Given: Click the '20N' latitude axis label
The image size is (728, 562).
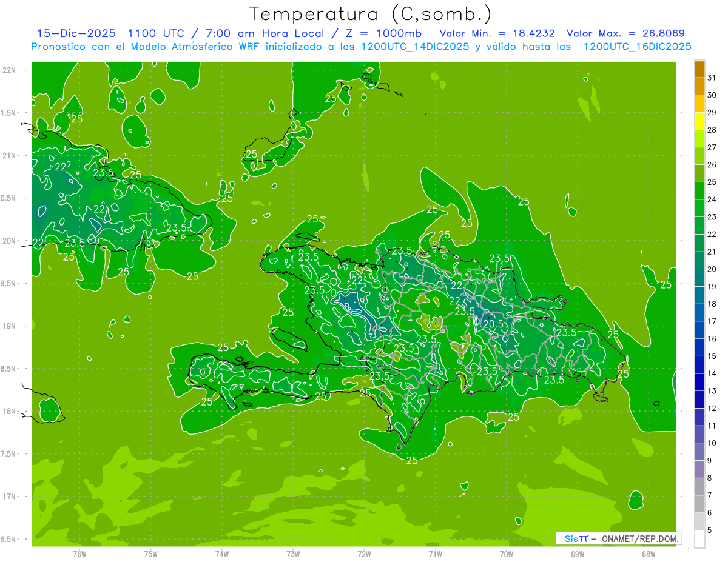Looking at the screenshot, I should tap(9, 241).
